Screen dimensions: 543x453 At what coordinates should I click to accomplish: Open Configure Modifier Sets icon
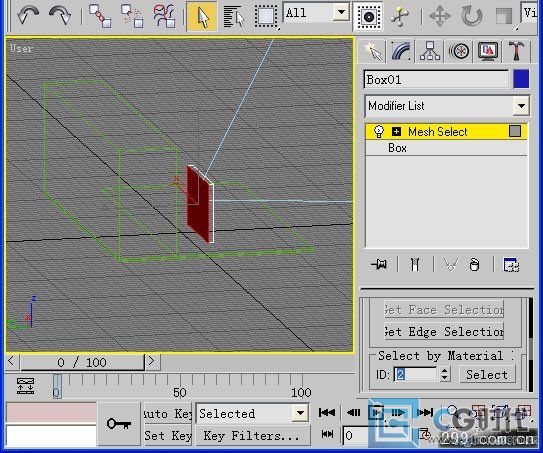click(511, 265)
